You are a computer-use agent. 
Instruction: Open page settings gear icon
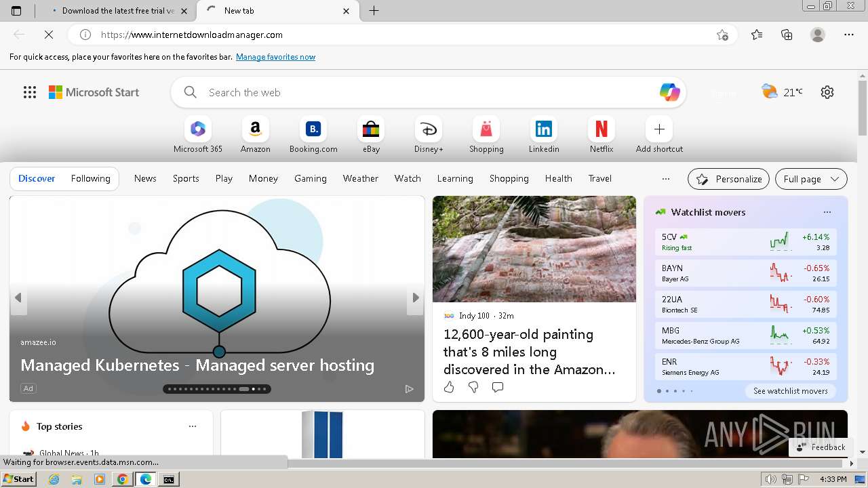coord(827,92)
